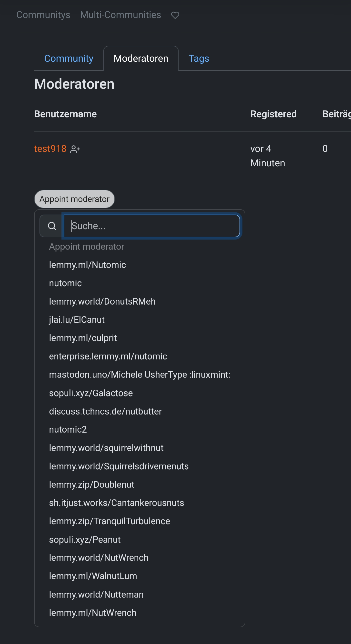Screen dimensions: 351x644
Task: Go to Multi-Communities page
Action: pos(120,15)
